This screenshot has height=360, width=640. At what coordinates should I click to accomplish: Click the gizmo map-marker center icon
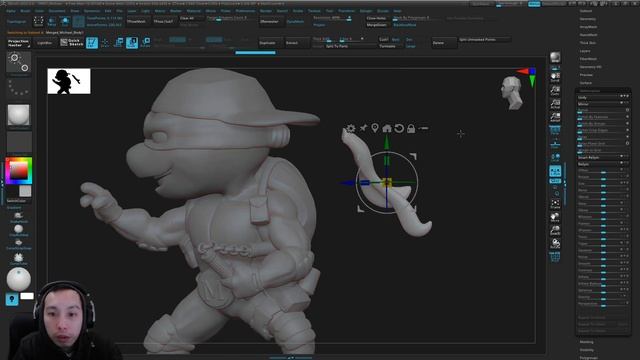pos(375,128)
